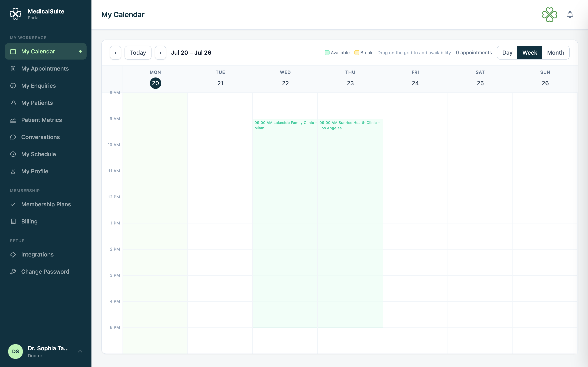The width and height of the screenshot is (588, 367).
Task: Expand the Dr. Sophia user menu chevron
Action: tap(80, 352)
